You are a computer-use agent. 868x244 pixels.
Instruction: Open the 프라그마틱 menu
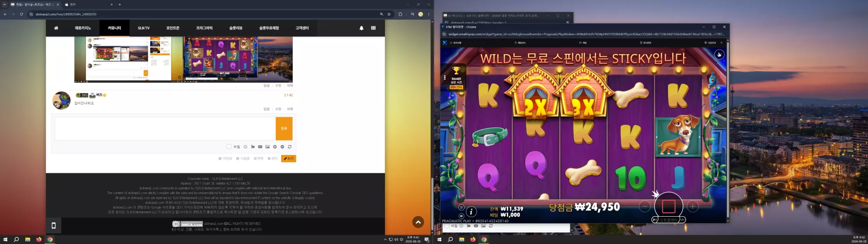click(x=204, y=28)
